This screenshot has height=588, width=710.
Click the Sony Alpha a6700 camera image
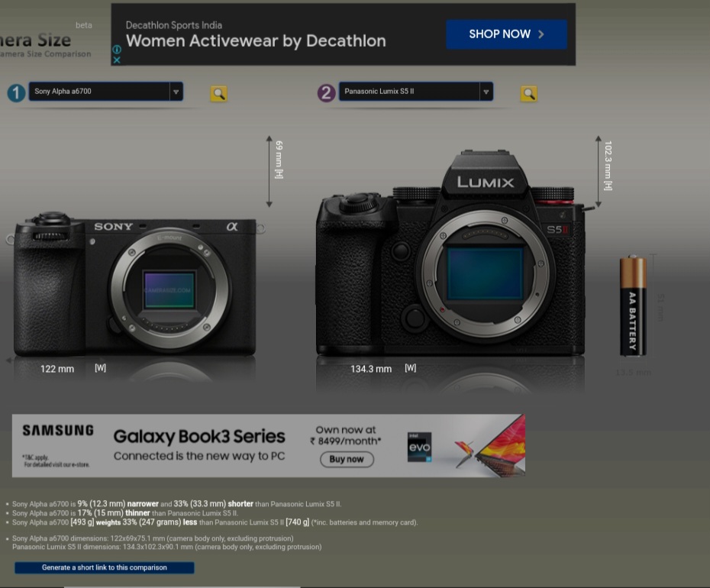tap(134, 284)
